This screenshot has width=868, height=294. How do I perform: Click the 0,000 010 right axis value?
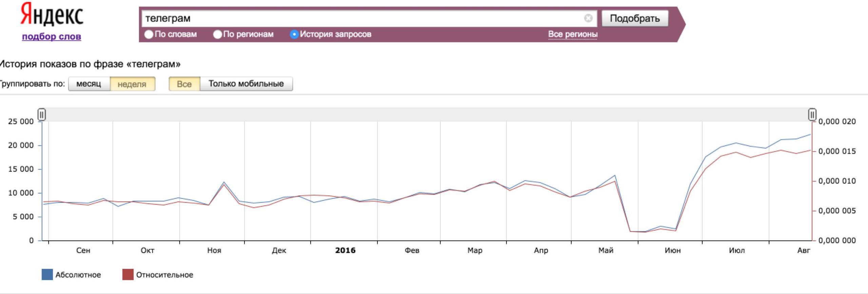click(x=837, y=181)
